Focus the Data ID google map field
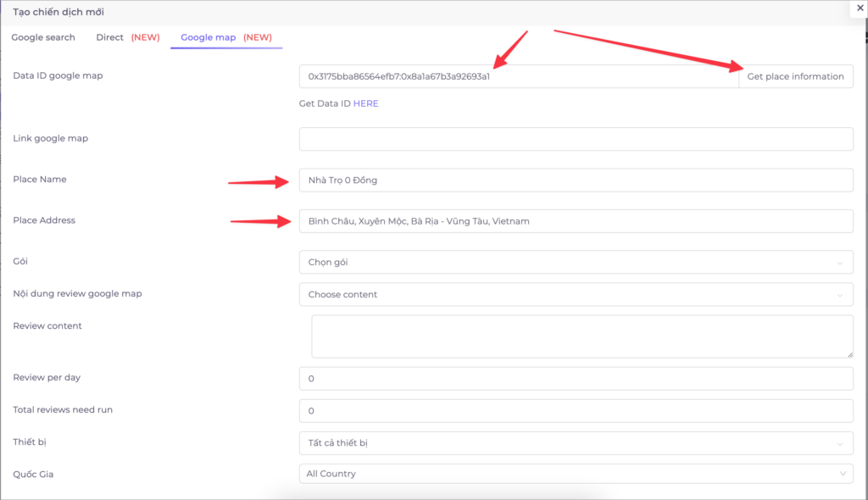This screenshot has width=868, height=500. pos(520,76)
